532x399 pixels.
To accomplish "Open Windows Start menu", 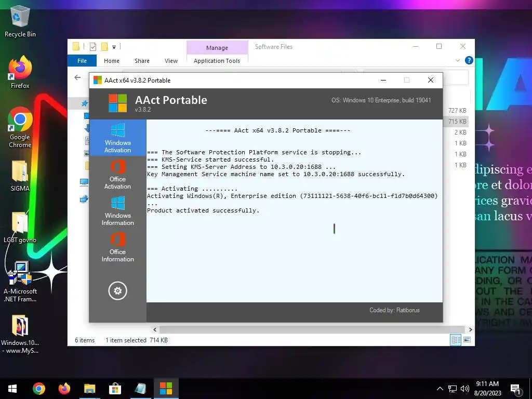I will coord(12,389).
